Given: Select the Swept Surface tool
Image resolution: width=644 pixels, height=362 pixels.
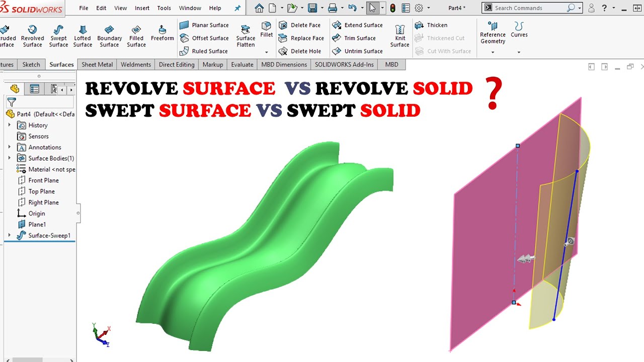Looking at the screenshot, I should 58,36.
